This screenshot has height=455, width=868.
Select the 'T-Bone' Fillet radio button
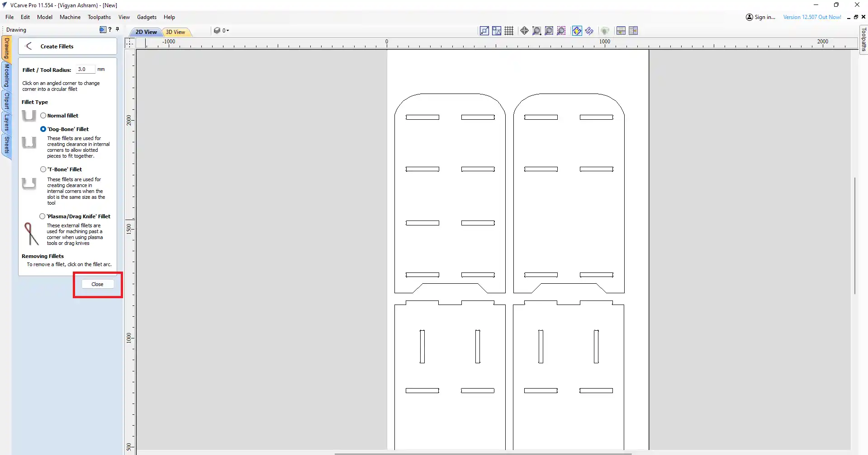(x=43, y=169)
